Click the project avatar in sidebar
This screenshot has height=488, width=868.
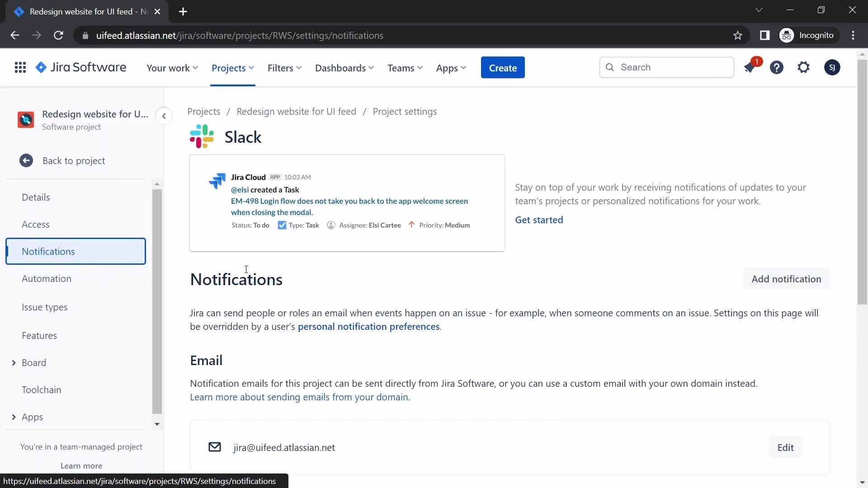click(x=26, y=120)
